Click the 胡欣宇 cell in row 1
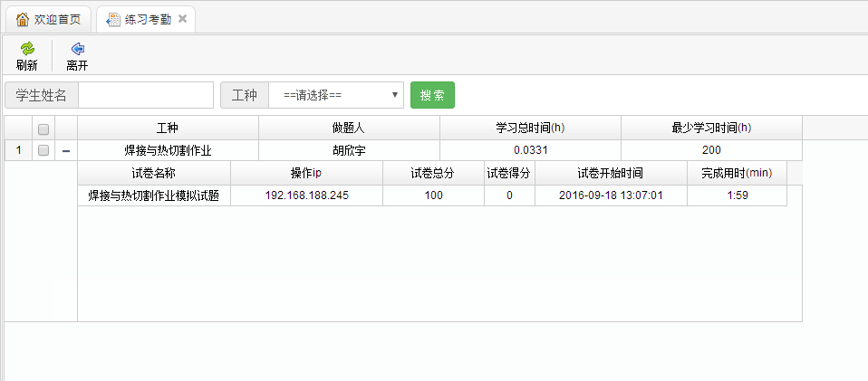Viewport: 868px width, 381px height. click(x=349, y=151)
